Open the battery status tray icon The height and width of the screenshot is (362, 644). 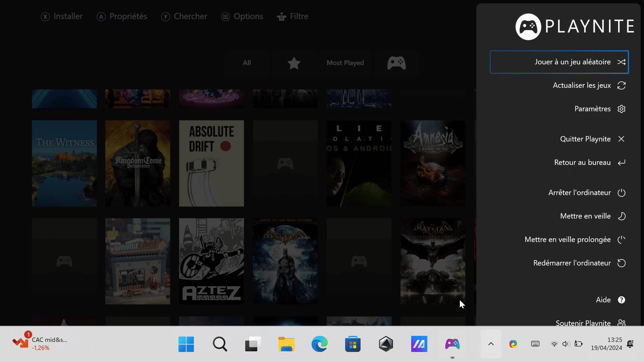[x=578, y=344]
